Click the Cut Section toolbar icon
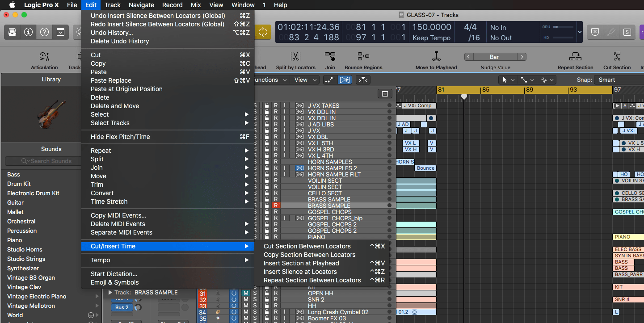 click(x=617, y=60)
